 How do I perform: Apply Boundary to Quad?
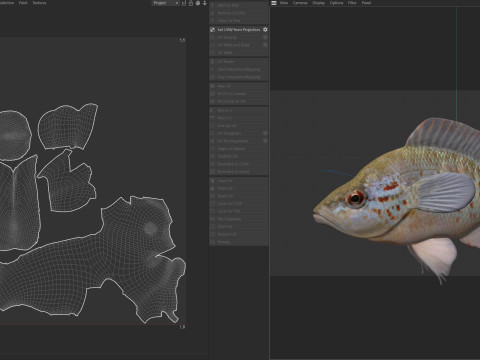(238, 172)
